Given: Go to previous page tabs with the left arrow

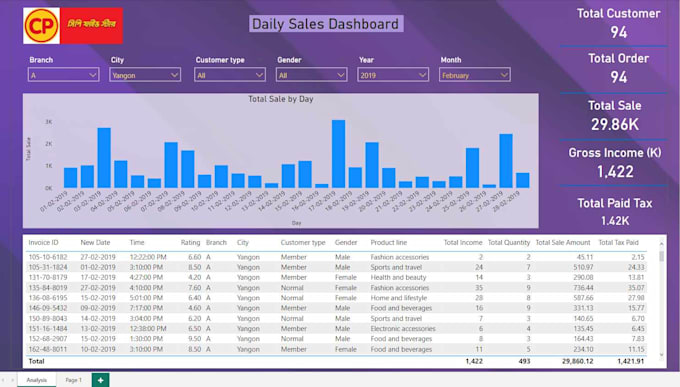Looking at the screenshot, I should (4, 380).
